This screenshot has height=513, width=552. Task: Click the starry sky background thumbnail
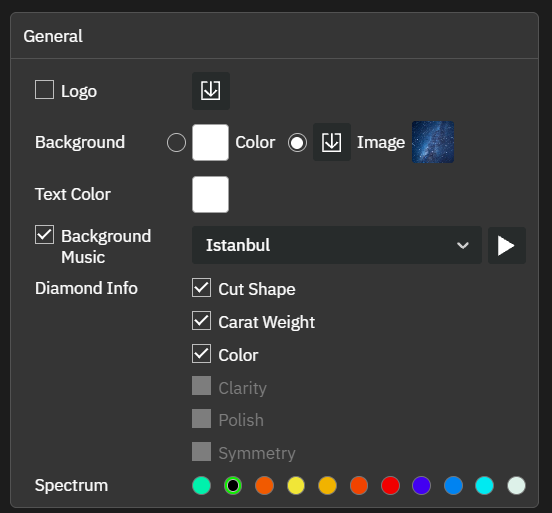click(x=433, y=142)
